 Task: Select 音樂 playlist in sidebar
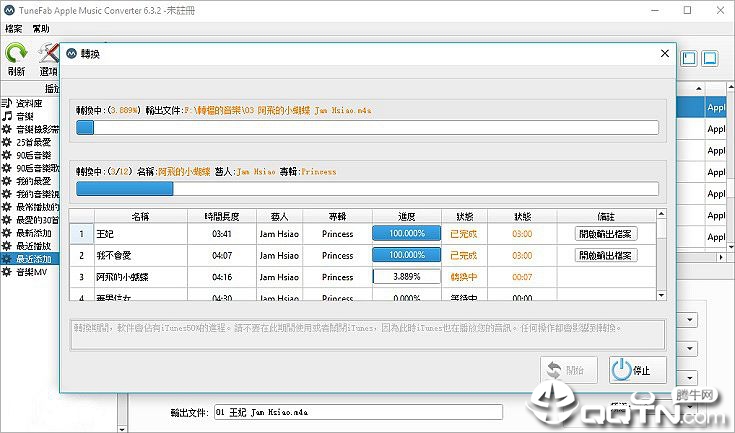(x=25, y=116)
